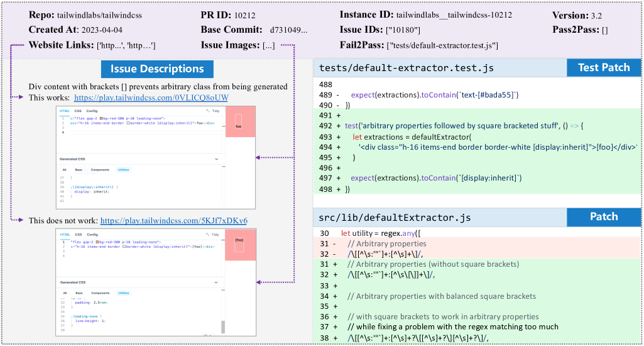Open the first play.tailwindcss.com link that works
This screenshot has height=346, width=644.
[x=151, y=98]
